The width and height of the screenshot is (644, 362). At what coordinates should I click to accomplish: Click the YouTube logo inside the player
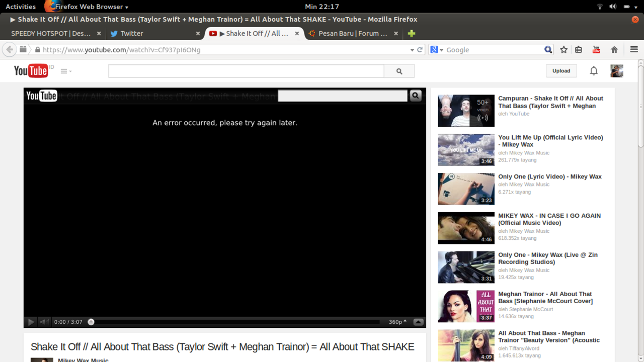tap(41, 96)
